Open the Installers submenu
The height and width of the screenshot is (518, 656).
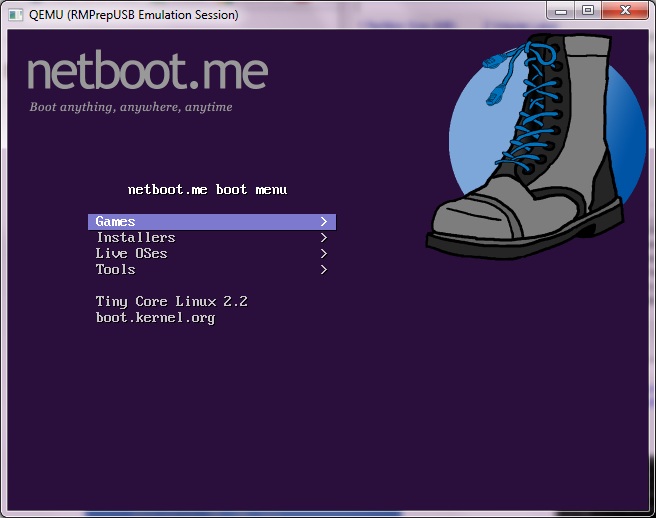click(212, 238)
